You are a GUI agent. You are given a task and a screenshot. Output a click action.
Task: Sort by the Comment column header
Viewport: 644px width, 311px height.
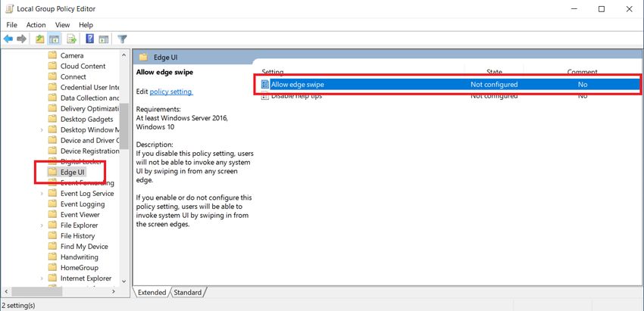click(583, 72)
